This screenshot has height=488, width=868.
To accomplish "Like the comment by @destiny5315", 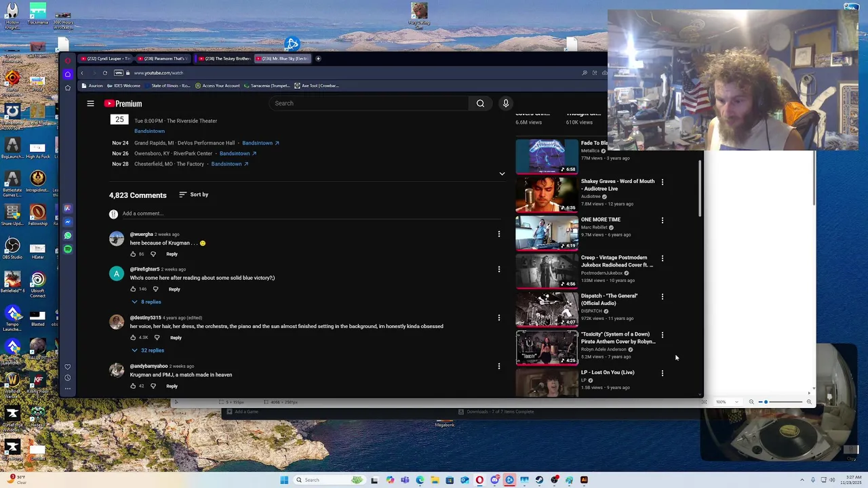I will click(x=133, y=338).
